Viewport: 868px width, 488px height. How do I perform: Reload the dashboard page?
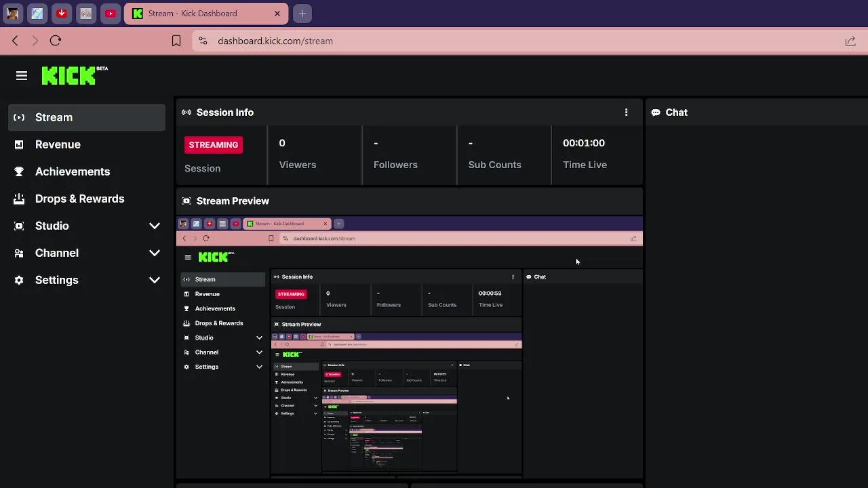[56, 41]
